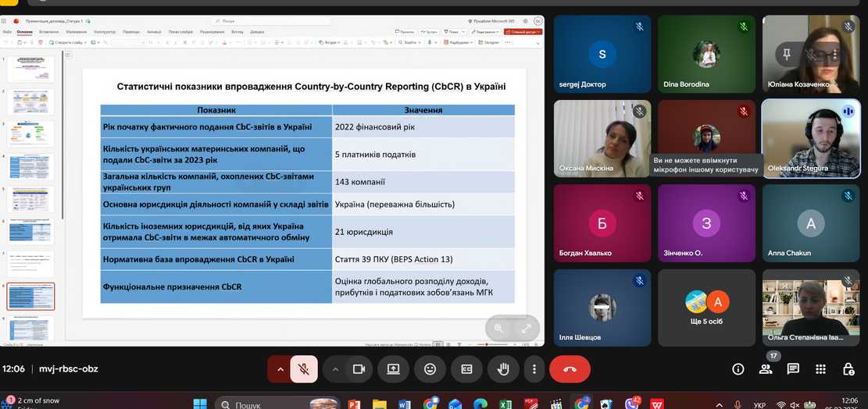Click the share screen icon
868x409 pixels.
393,369
